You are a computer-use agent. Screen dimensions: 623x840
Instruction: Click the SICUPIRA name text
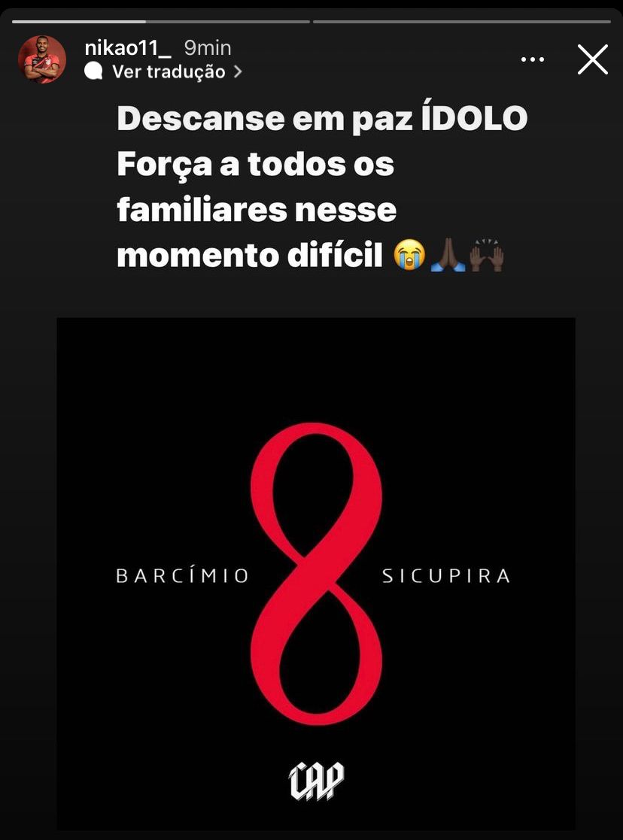[x=446, y=576]
